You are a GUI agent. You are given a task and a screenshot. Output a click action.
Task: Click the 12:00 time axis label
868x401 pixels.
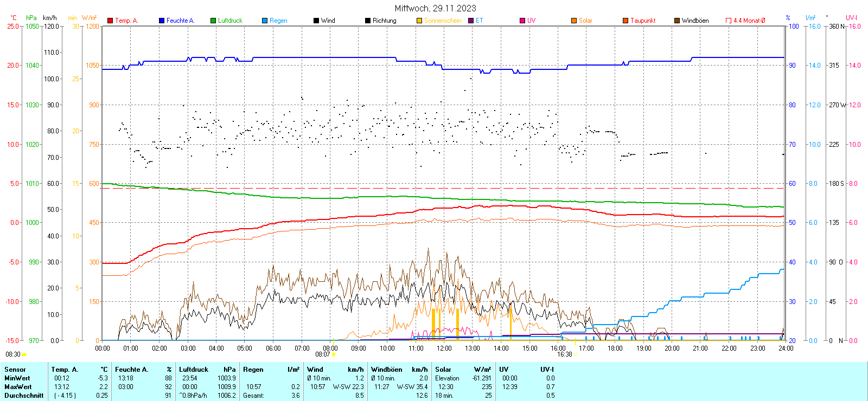click(x=444, y=348)
